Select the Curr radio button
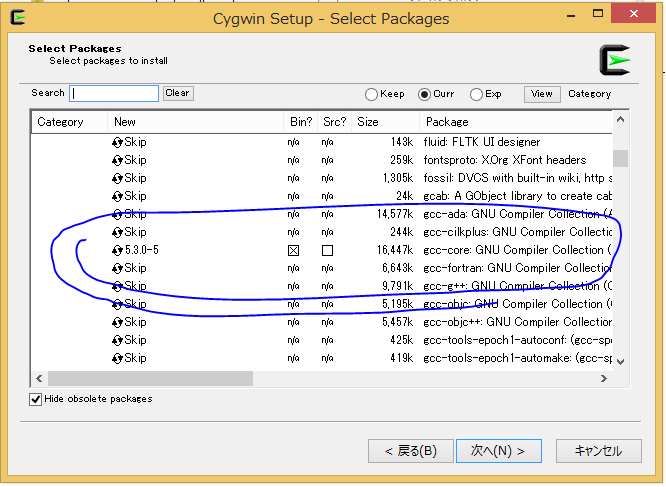 [424, 94]
